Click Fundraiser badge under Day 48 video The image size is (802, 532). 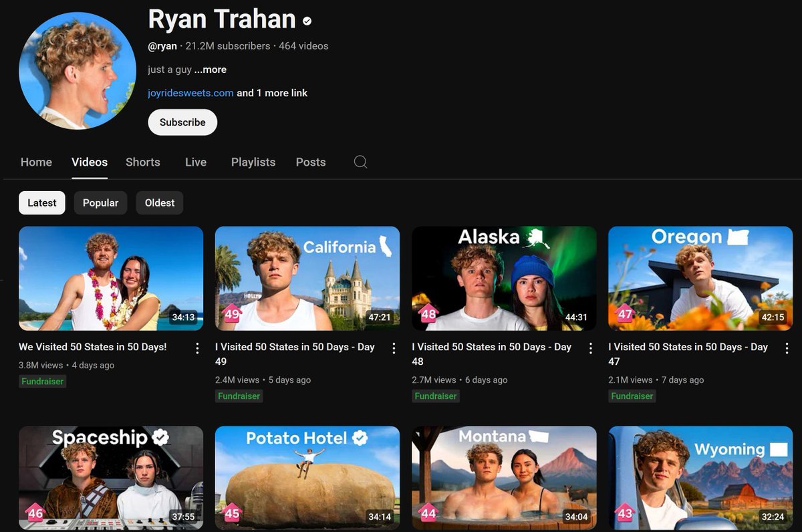click(436, 396)
